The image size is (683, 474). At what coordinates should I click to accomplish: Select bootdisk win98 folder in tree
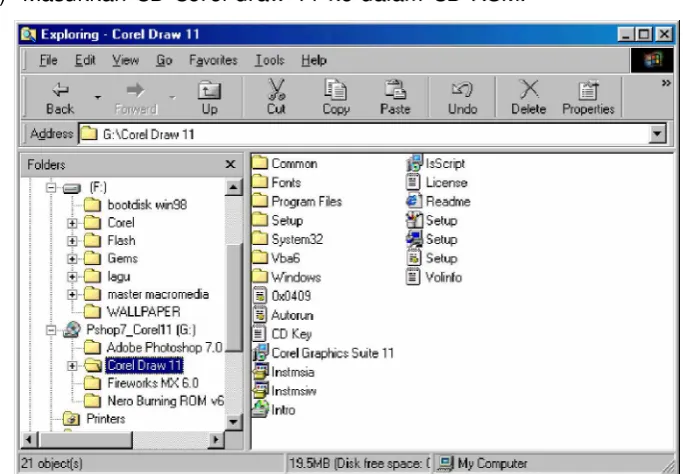135,205
